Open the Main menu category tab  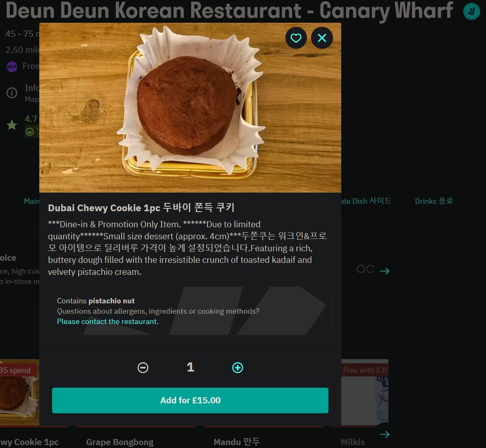tap(31, 201)
